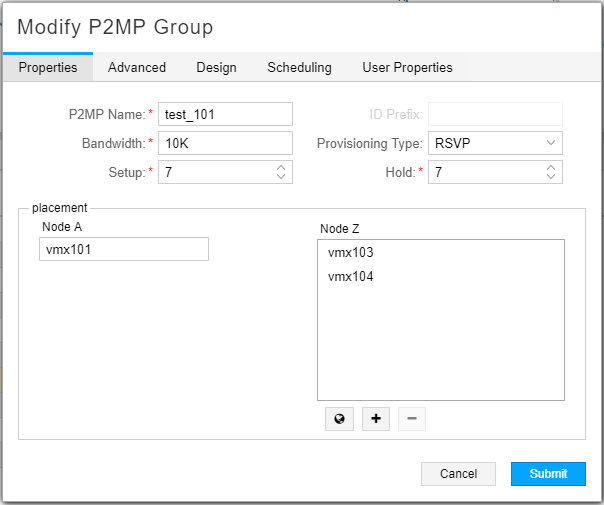The height and width of the screenshot is (505, 604).
Task: Switch to the Advanced tab
Action: tap(137, 68)
